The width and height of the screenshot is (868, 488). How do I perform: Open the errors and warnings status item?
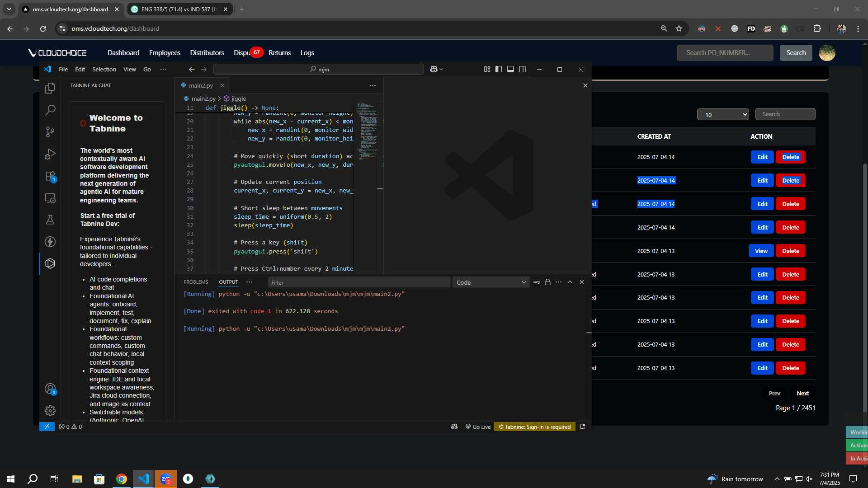point(71,427)
